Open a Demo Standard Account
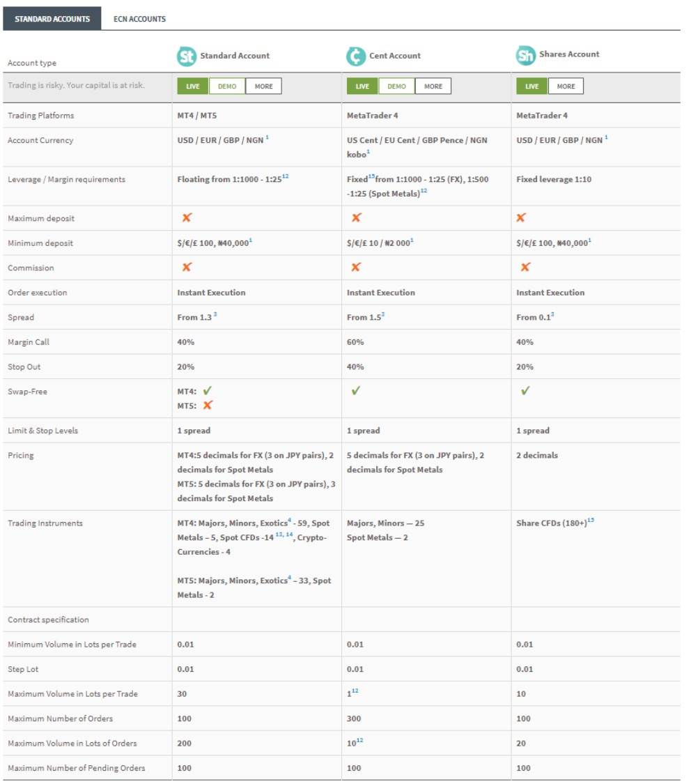The height and width of the screenshot is (784, 691). 227,86
